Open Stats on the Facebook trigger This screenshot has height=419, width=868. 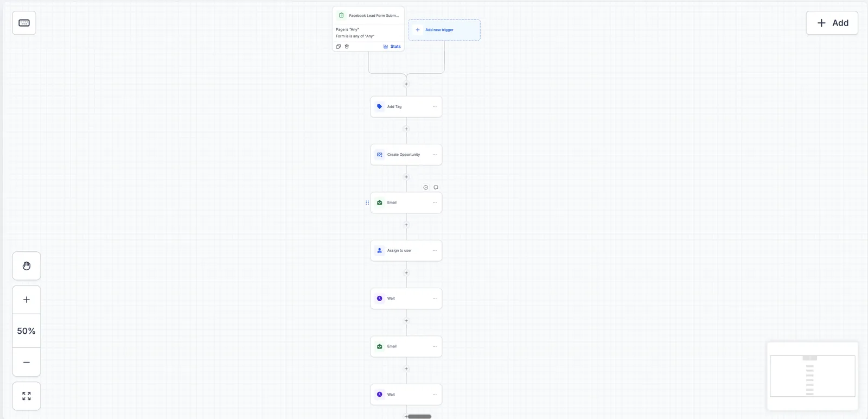point(392,47)
